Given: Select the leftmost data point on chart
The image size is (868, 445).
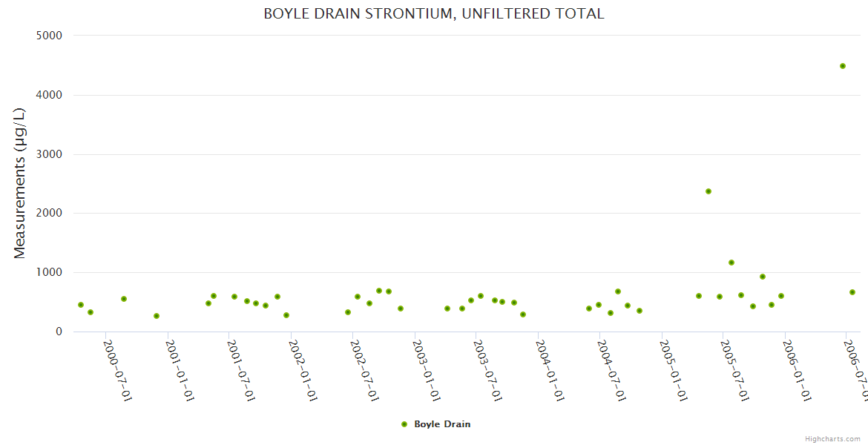Looking at the screenshot, I should coord(81,305).
